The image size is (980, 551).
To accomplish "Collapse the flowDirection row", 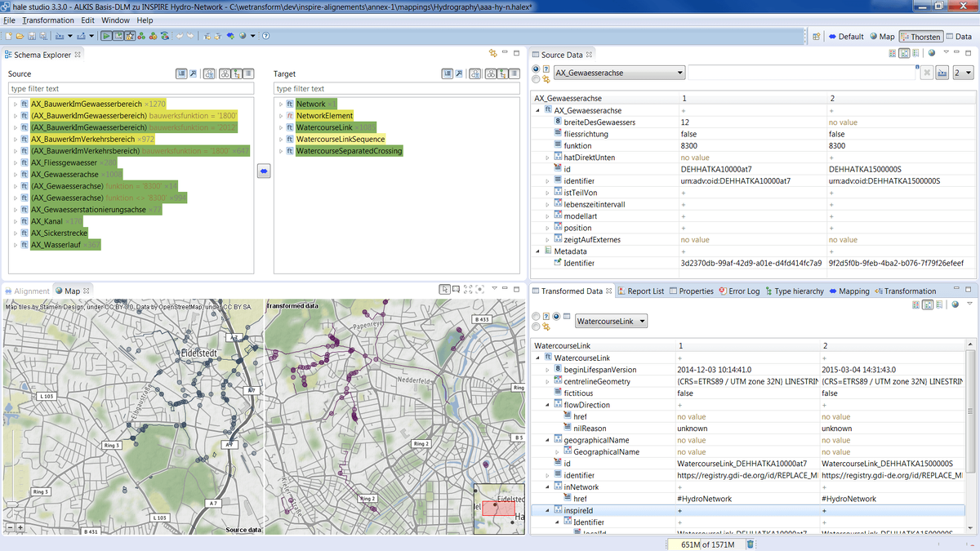I will (x=547, y=405).
